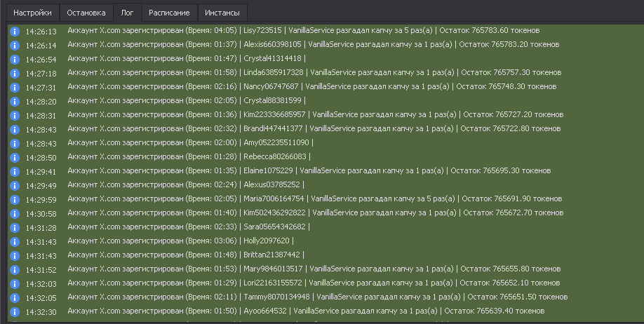Click the timestamp 14:29:41

point(41,172)
